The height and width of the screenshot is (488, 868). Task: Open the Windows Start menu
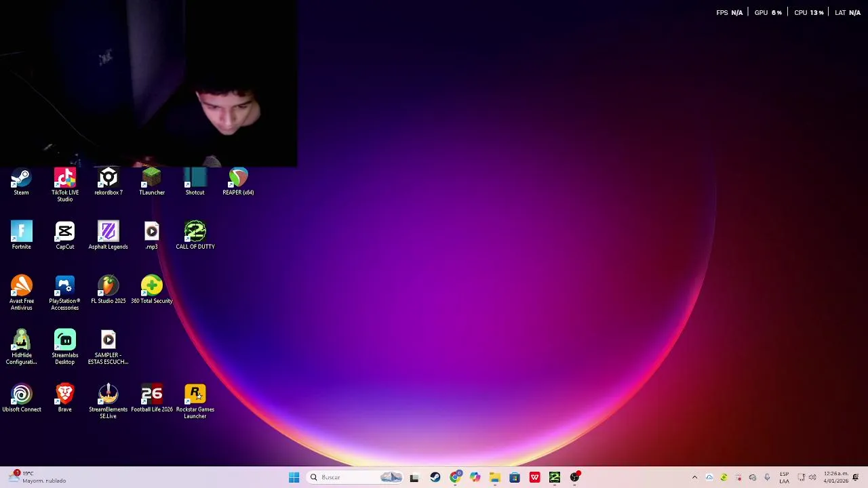294,477
